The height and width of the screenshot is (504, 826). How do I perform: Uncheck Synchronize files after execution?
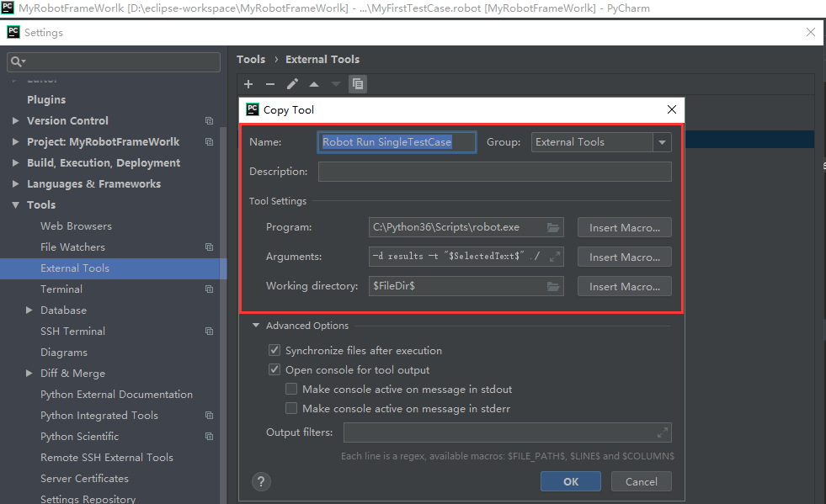tap(274, 350)
